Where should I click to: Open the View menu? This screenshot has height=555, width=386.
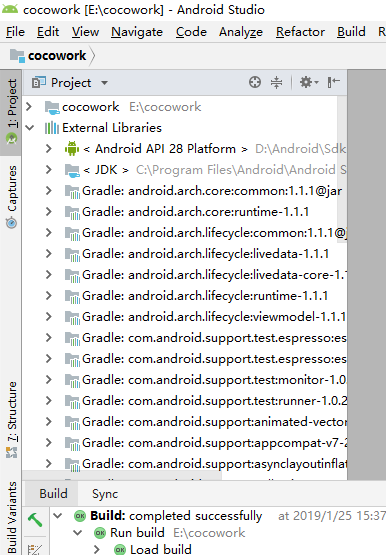tap(85, 32)
